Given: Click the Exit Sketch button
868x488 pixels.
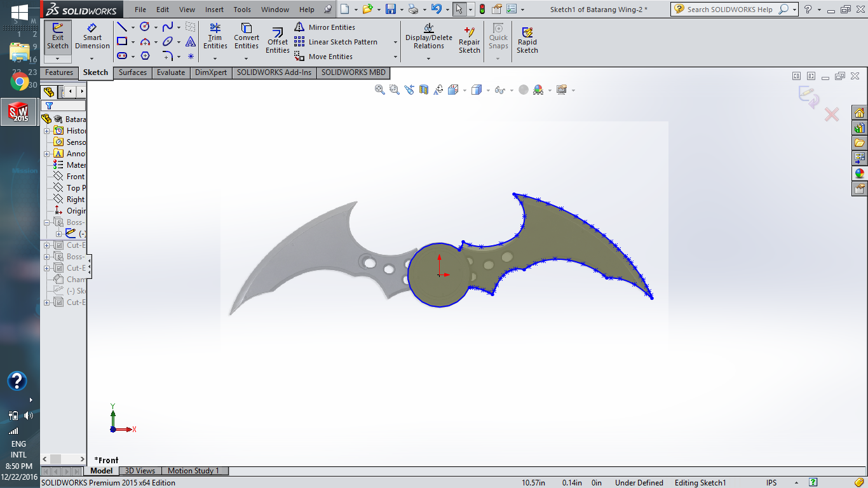Looking at the screenshot, I should coord(58,37).
